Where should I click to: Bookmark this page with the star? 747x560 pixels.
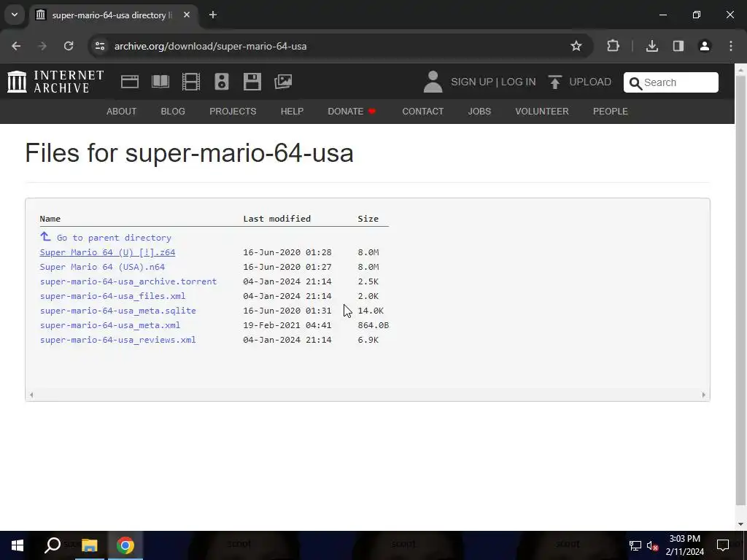click(576, 46)
